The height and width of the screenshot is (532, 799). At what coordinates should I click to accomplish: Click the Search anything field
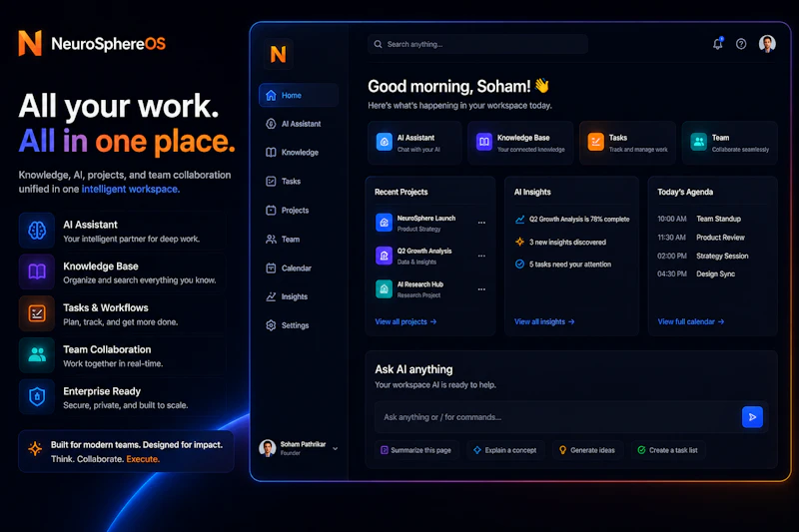[477, 44]
